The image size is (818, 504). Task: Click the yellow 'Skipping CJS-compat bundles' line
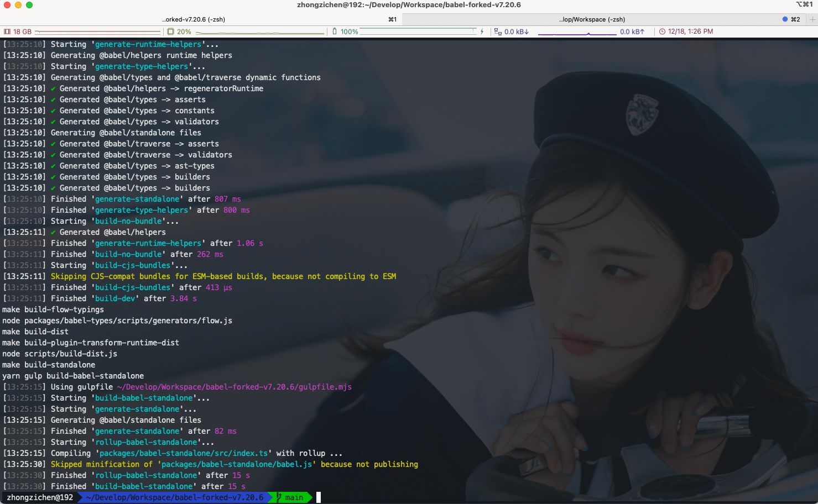(x=223, y=276)
